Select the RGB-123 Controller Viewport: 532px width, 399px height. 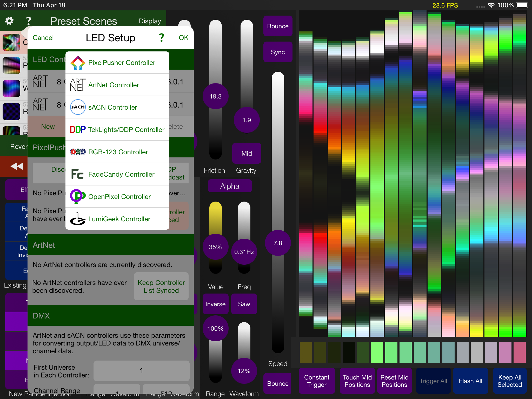pyautogui.click(x=118, y=152)
